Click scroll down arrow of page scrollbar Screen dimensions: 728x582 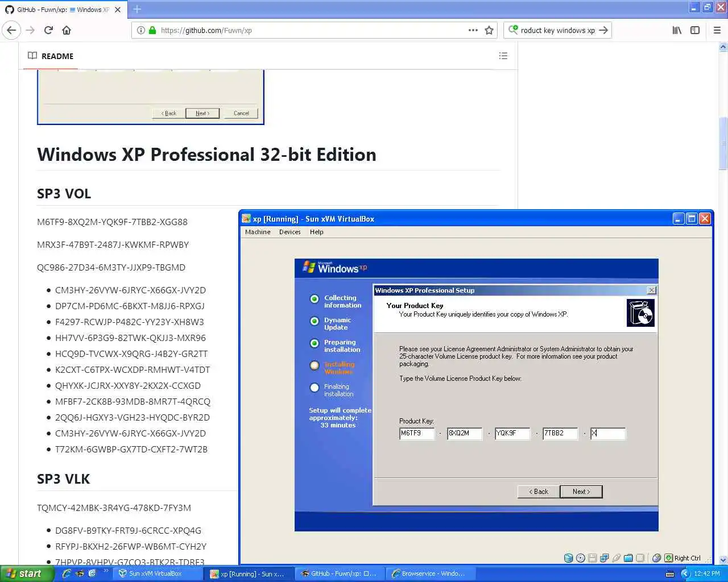723,560
